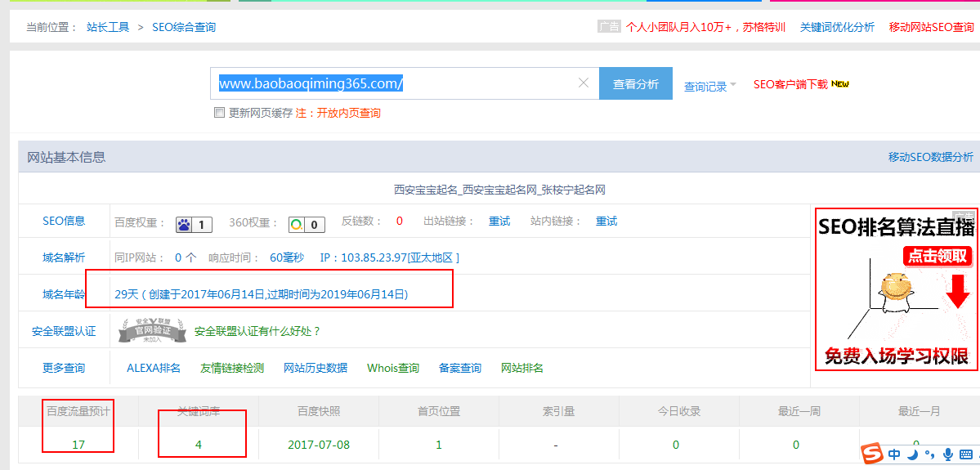Open the Whois查询 link
Image resolution: width=980 pixels, height=470 pixels.
point(392,368)
